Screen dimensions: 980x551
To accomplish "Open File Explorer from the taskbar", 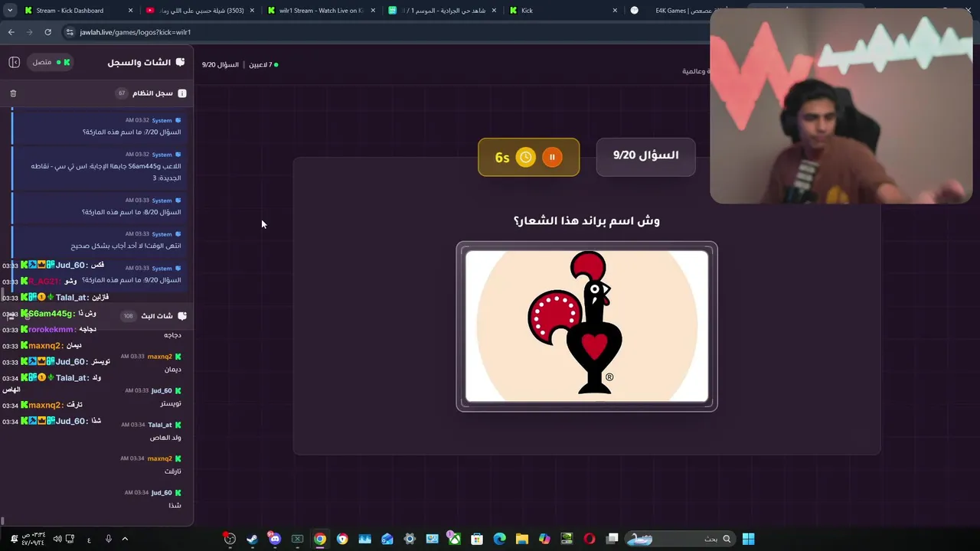I will [x=522, y=539].
